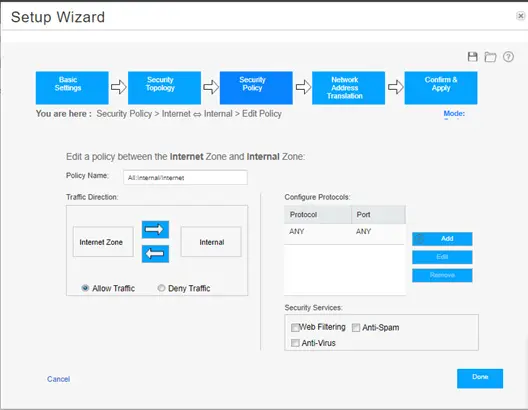Enable Web Filtering checkbox
Viewport: 528px width, 410px height.
click(295, 328)
